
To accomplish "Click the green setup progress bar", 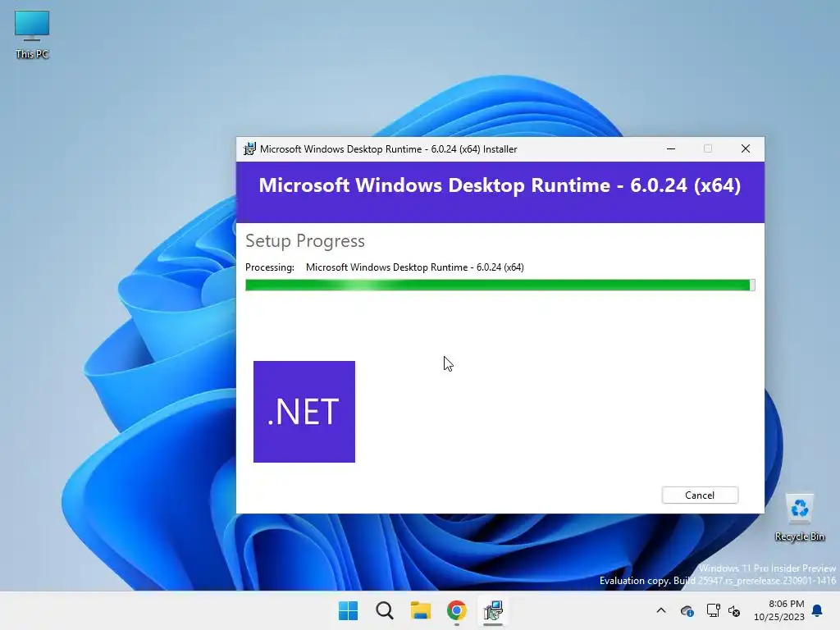I will pos(500,285).
